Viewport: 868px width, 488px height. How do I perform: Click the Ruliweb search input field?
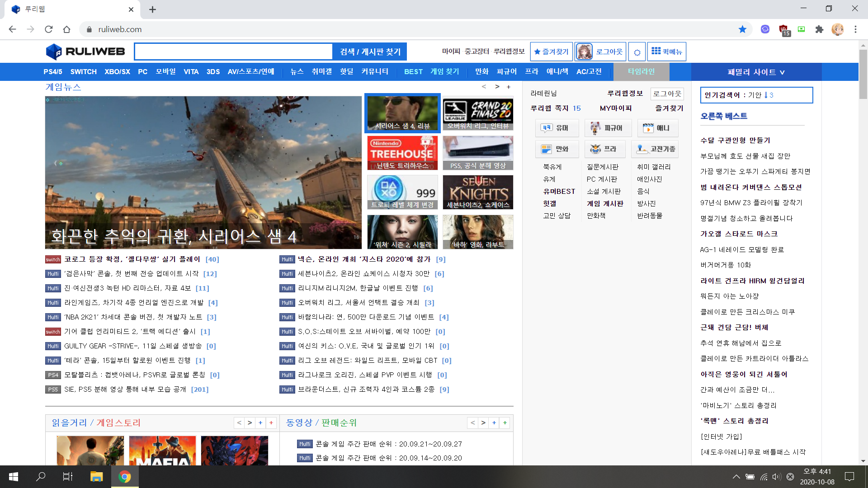click(234, 52)
